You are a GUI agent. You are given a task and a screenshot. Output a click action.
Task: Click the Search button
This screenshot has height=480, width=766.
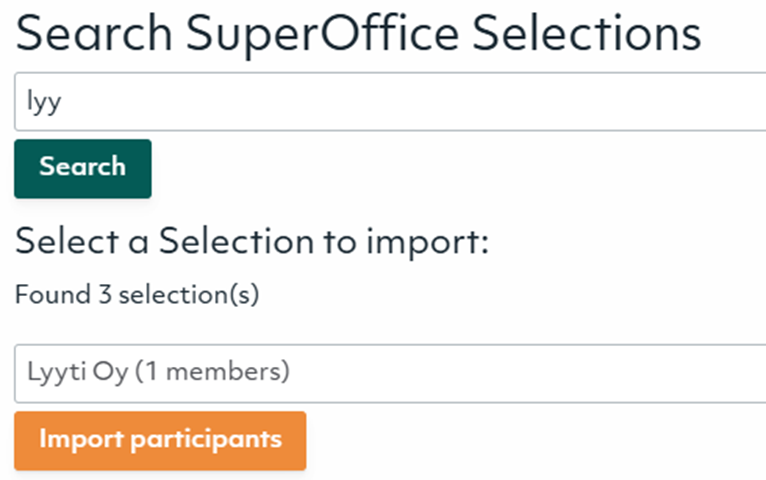83,168
